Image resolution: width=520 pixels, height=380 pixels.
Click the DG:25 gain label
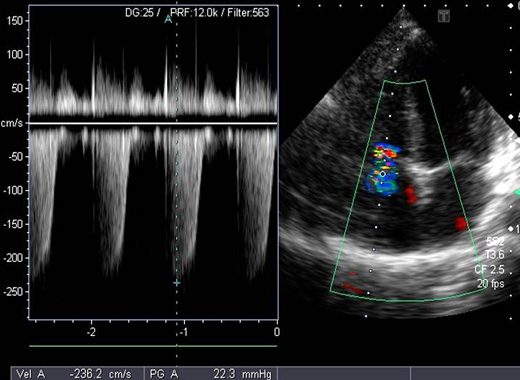[x=139, y=13]
